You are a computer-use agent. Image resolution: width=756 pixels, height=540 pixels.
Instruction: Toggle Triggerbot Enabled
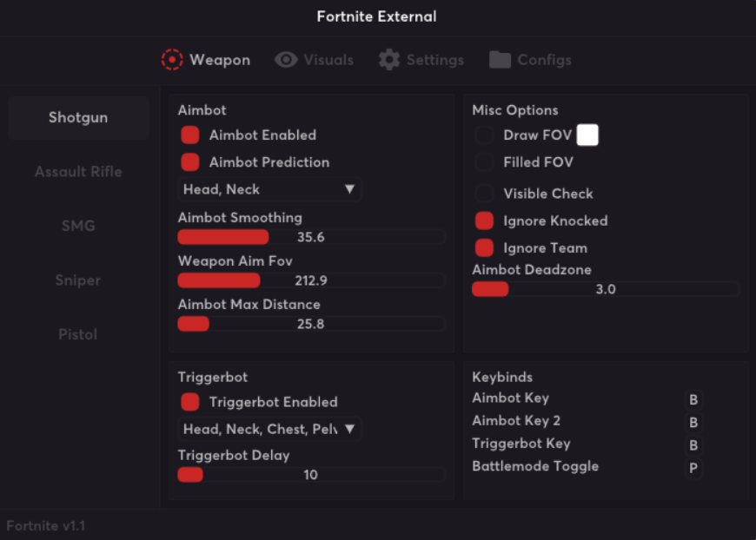point(190,402)
